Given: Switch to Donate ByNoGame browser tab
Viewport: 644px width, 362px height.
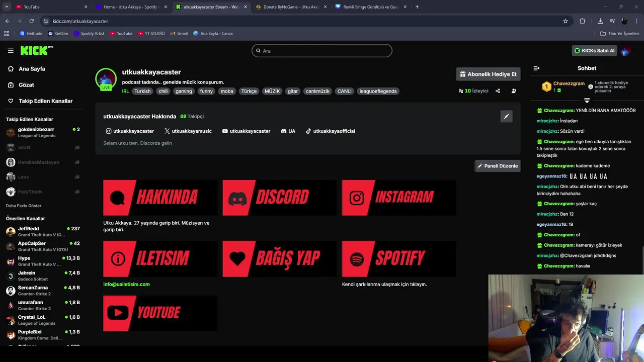Looking at the screenshot, I should (x=291, y=7).
